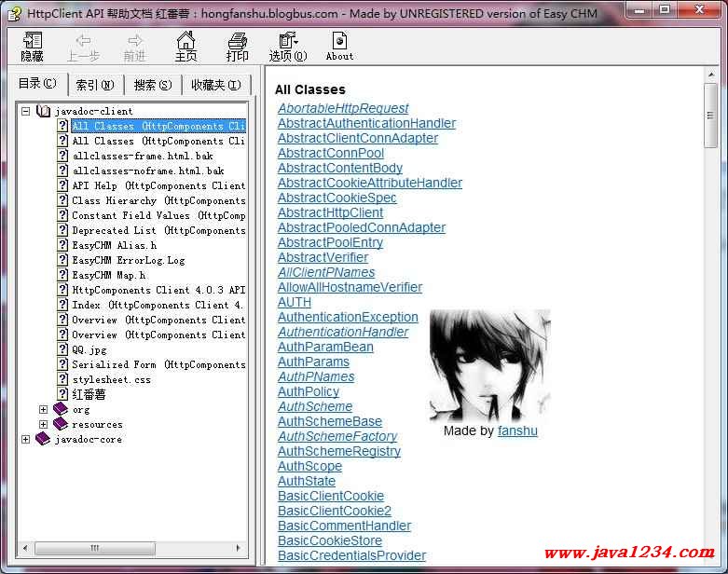This screenshot has height=574, width=728.
Task: Expand the org folder node
Action: (43, 410)
